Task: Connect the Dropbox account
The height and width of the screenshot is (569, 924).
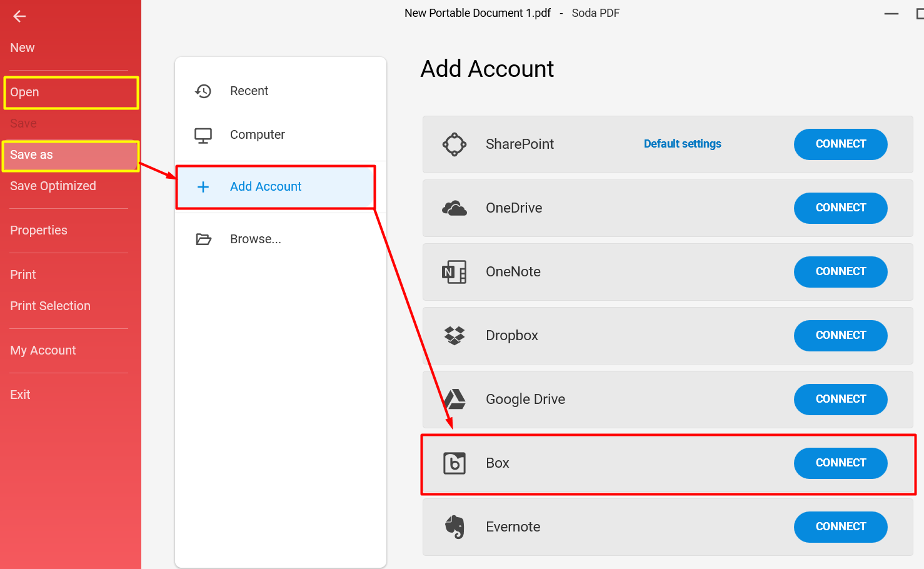Action: click(x=841, y=336)
